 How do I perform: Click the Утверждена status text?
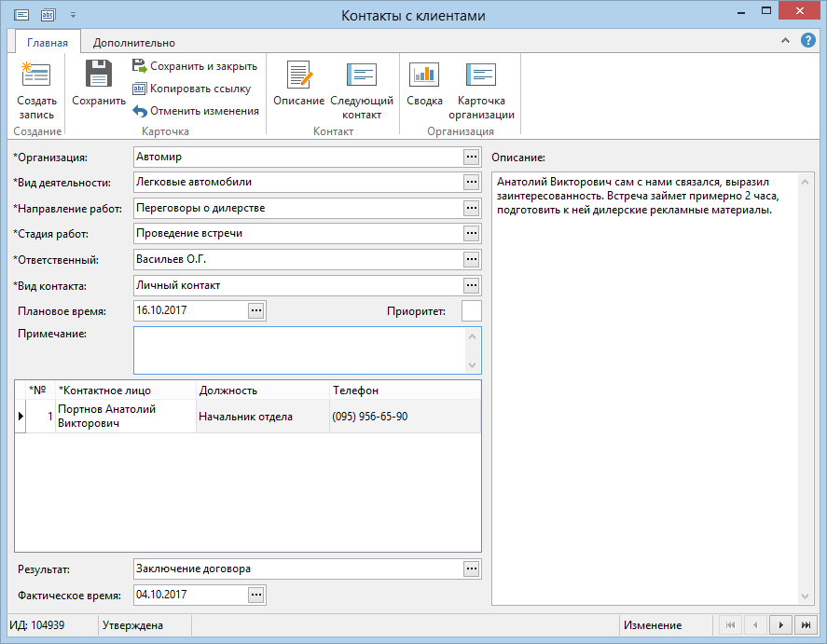pos(132,625)
